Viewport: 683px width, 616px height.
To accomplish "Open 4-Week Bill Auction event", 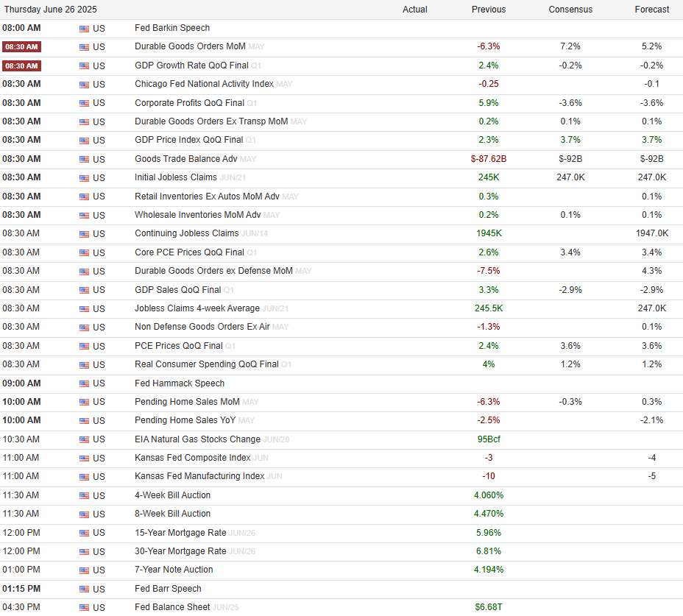I will 172,495.
